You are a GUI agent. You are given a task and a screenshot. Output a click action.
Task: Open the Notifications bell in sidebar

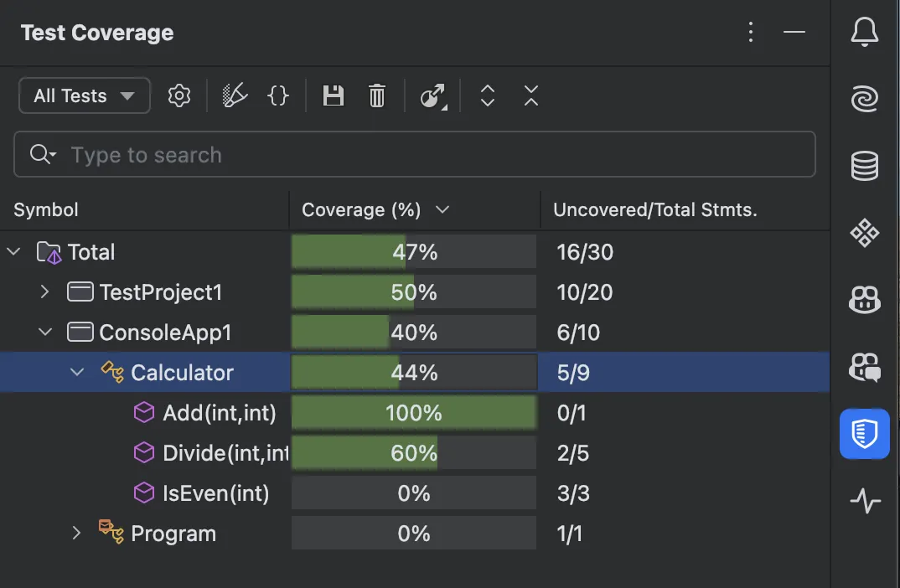pyautogui.click(x=865, y=34)
